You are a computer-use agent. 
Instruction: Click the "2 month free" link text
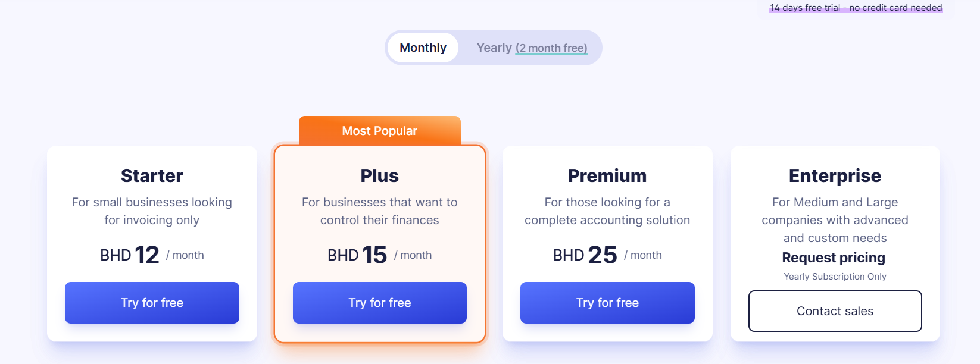pos(551,48)
